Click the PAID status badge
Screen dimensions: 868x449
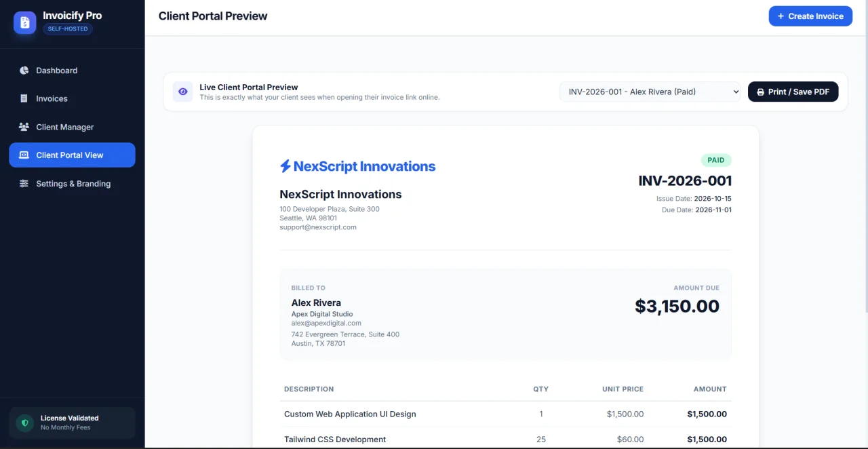(716, 161)
